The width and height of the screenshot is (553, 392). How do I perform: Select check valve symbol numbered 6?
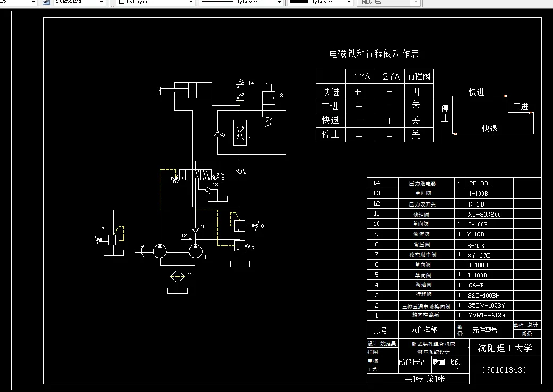tap(240, 172)
